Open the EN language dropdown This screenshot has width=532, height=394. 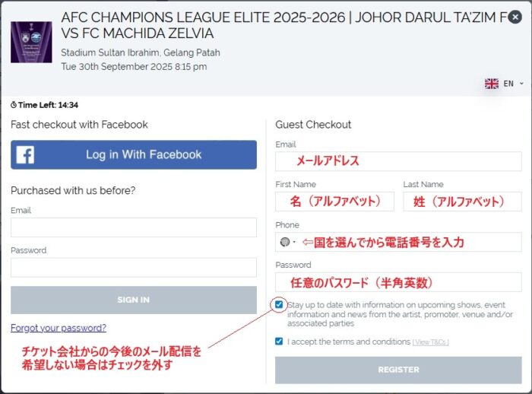513,84
